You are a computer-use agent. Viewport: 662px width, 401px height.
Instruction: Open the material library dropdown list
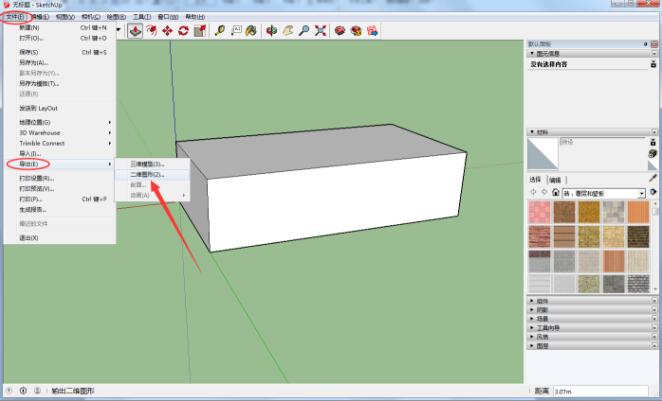[640, 192]
